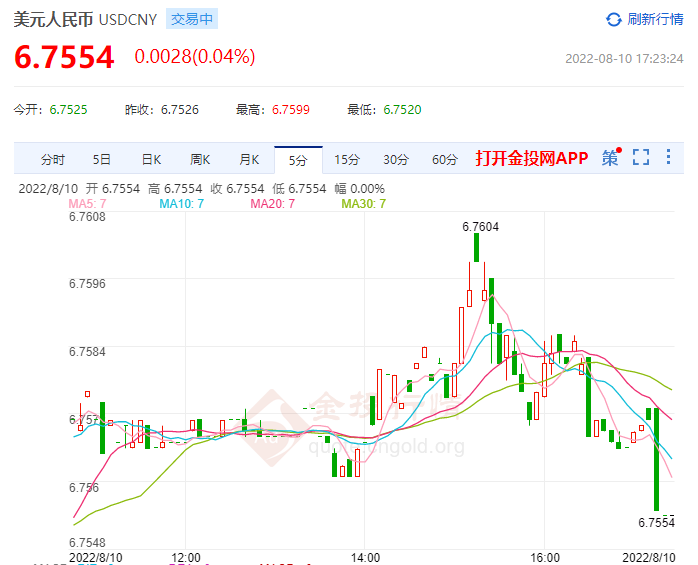The image size is (698, 565).
Task: Click the 刷新行情 refresh text
Action: (x=656, y=20)
